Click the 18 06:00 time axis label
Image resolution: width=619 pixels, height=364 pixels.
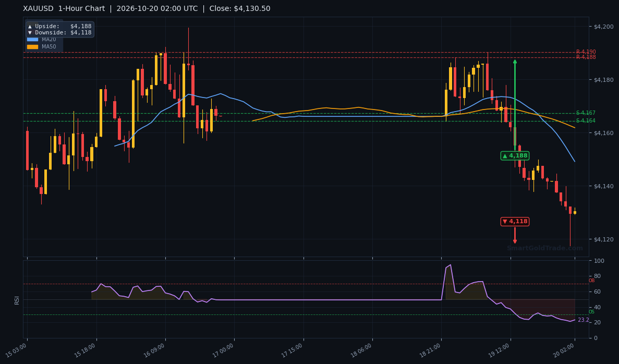point(361,350)
